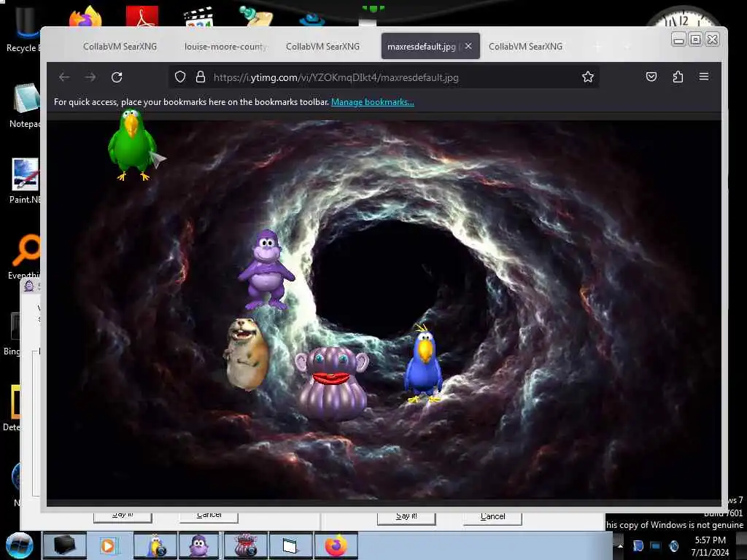Select the Firefox desktop shortcut icon
The width and height of the screenshot is (747, 560).
[85, 16]
